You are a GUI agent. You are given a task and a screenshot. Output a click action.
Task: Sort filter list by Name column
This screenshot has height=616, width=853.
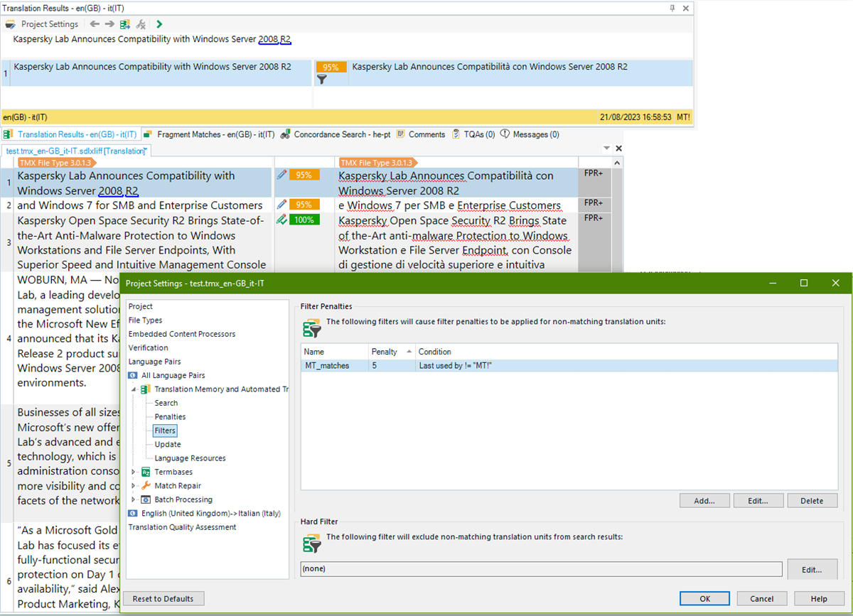(334, 352)
